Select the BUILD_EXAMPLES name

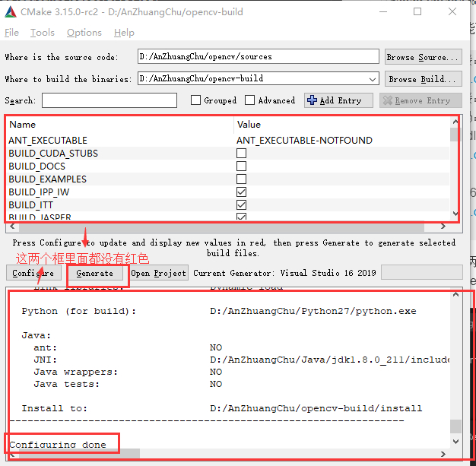pyautogui.click(x=48, y=179)
